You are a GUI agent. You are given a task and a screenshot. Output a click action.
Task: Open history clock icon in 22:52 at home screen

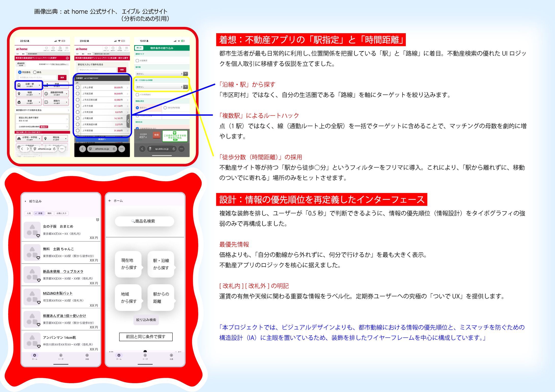coord(53,48)
